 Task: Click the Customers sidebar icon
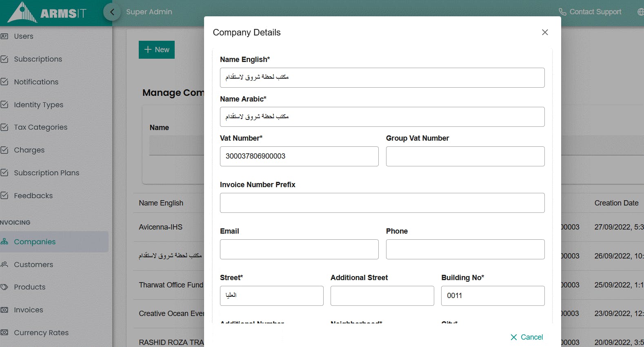click(4, 265)
